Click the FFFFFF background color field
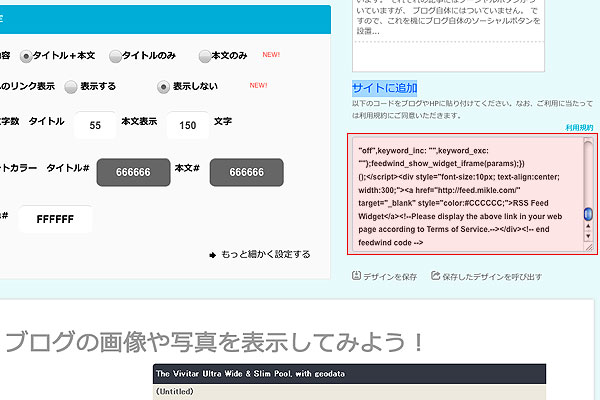600x400 pixels. tap(55, 219)
